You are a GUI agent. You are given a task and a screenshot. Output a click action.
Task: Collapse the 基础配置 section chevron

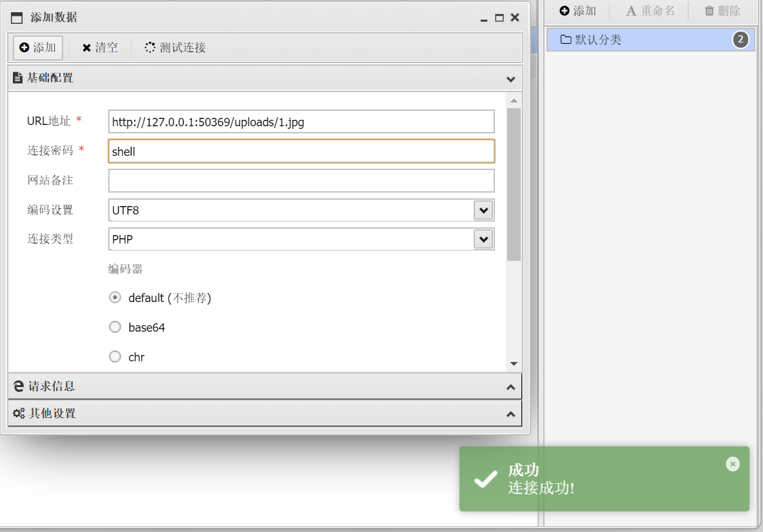(x=510, y=79)
